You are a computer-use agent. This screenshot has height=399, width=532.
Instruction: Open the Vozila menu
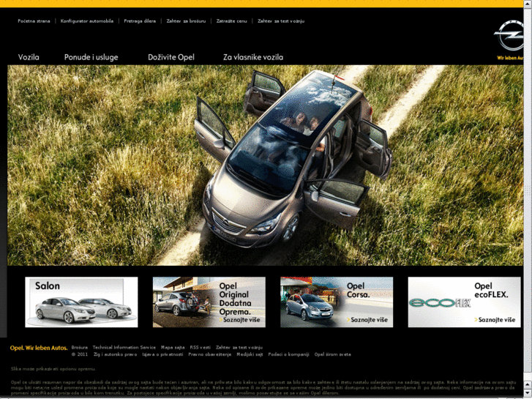coord(29,57)
